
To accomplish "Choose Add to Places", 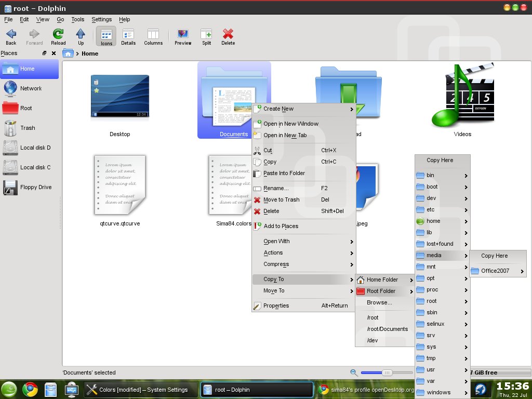I will (x=303, y=227).
